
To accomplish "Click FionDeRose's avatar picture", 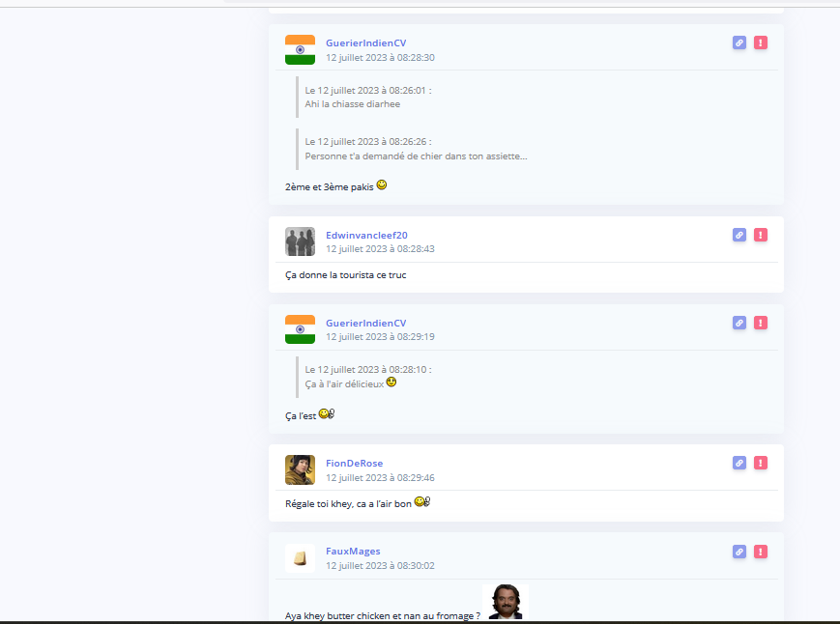I will pos(300,469).
